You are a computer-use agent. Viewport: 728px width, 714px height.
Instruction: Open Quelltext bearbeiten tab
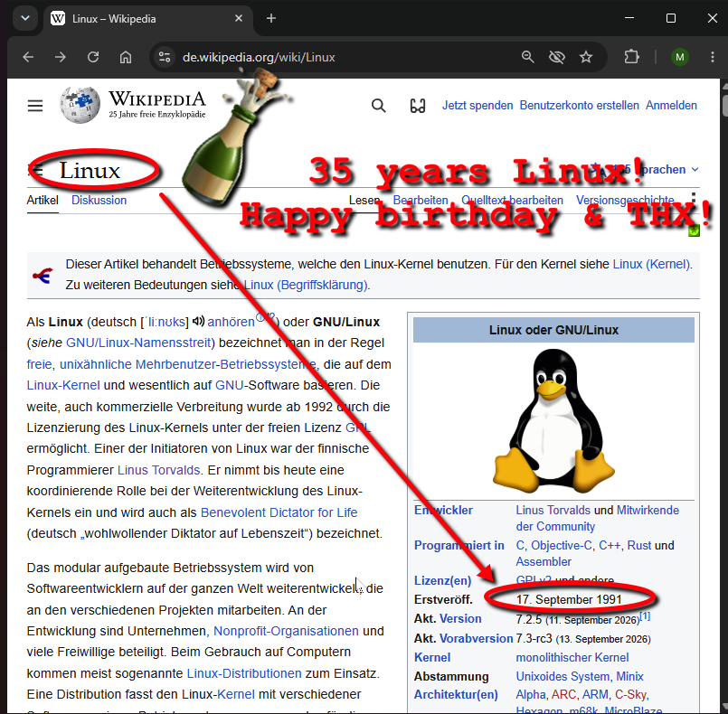tap(512, 201)
